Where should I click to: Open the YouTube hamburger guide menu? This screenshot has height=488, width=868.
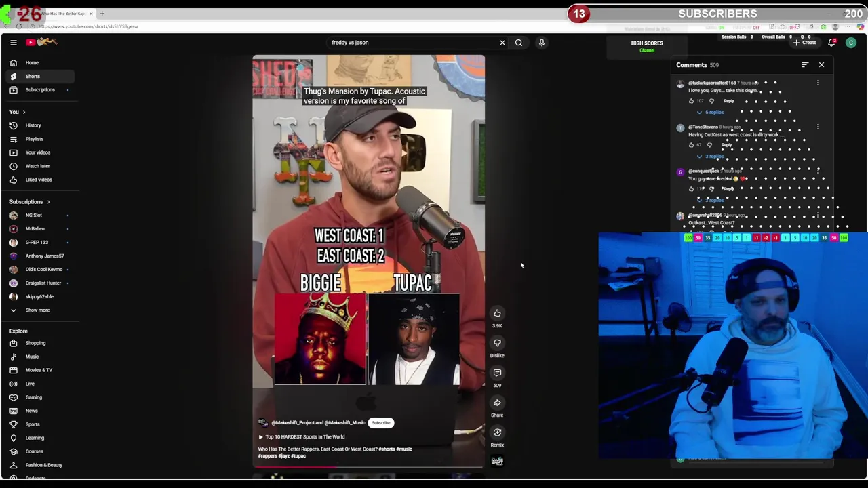(x=13, y=43)
